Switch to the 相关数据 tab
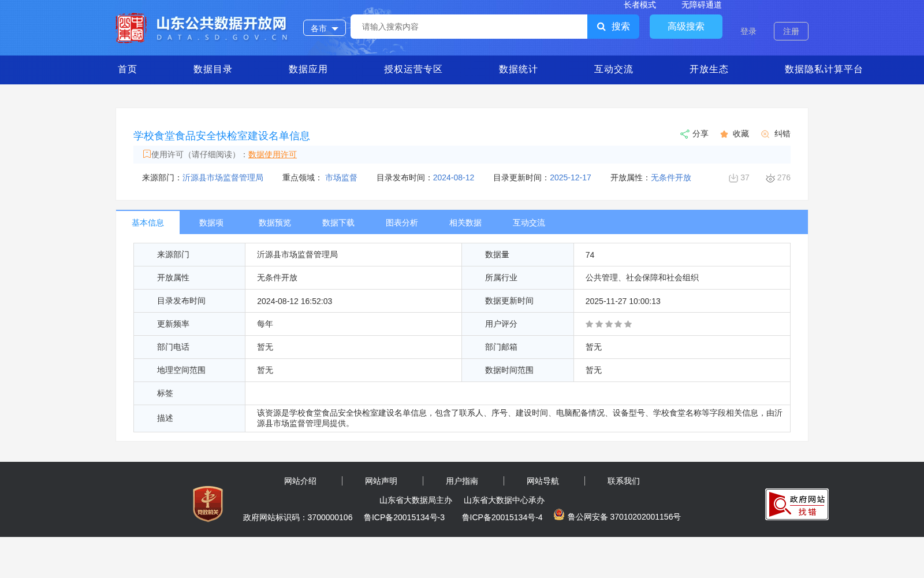Screen dimensions: 924x578 [465, 223]
